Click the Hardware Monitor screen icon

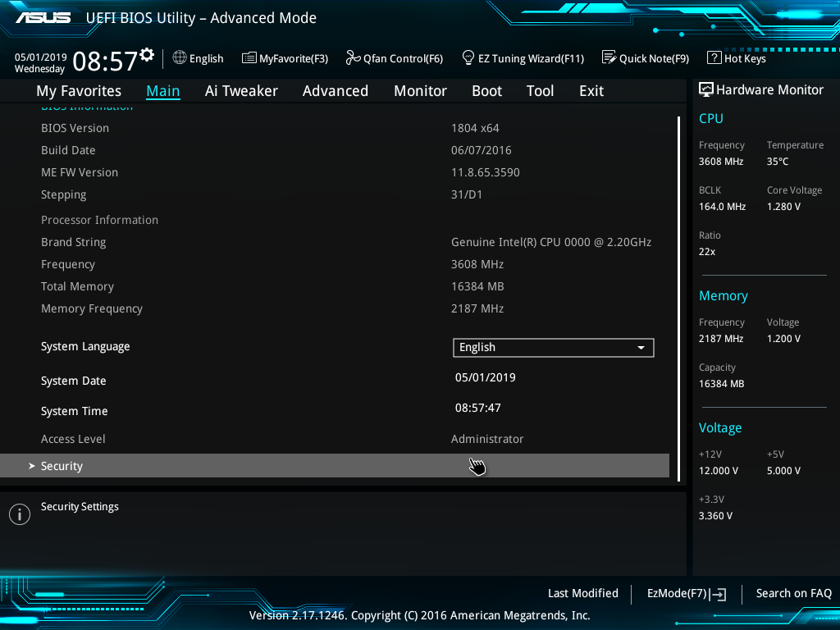point(706,89)
